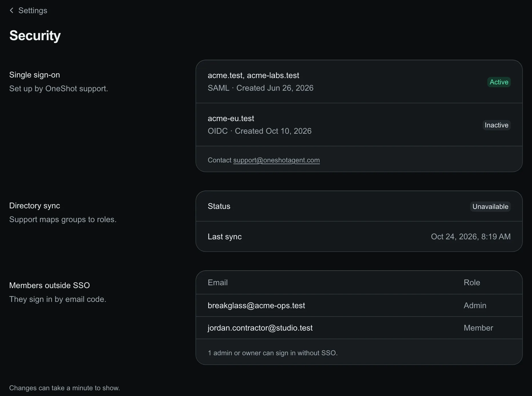This screenshot has height=396, width=532.
Task: Click '1 admin or owner can sign in' note
Action: click(273, 353)
